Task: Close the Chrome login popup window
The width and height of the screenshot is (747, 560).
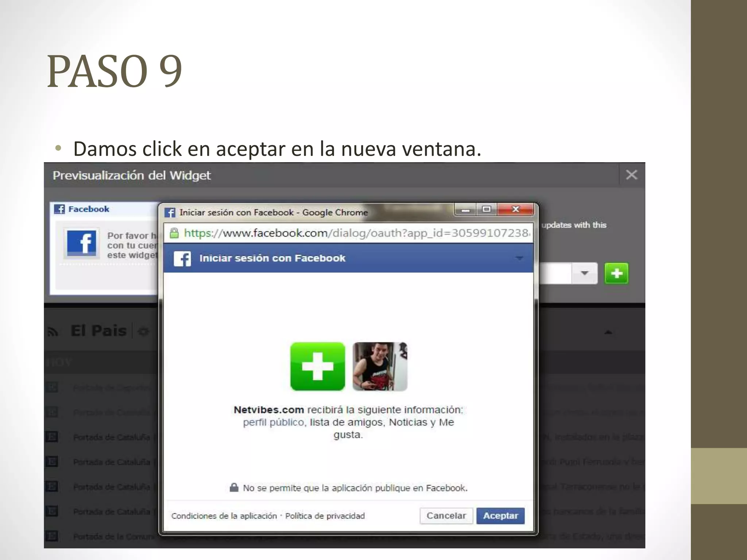Action: pyautogui.click(x=515, y=210)
